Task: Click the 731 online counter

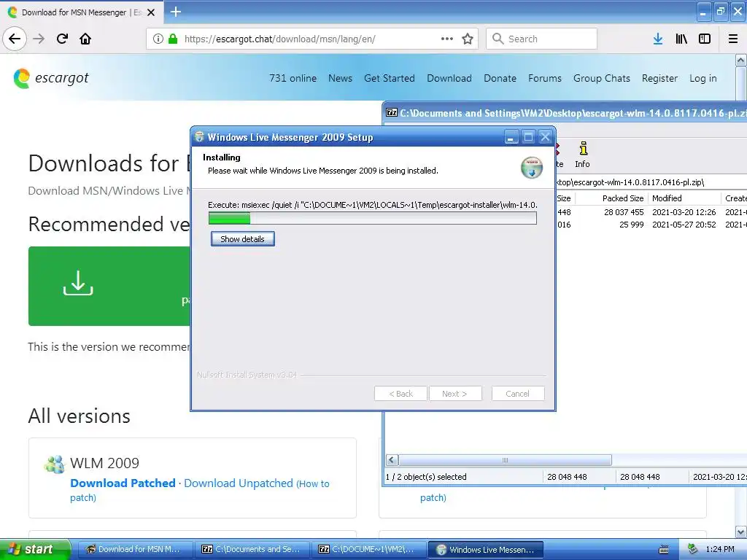Action: point(293,78)
